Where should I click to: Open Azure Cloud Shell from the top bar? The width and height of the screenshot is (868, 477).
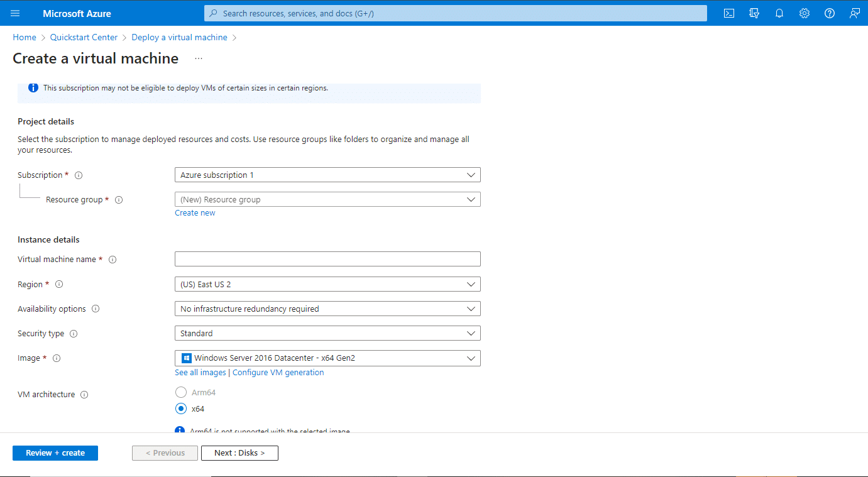(x=728, y=13)
